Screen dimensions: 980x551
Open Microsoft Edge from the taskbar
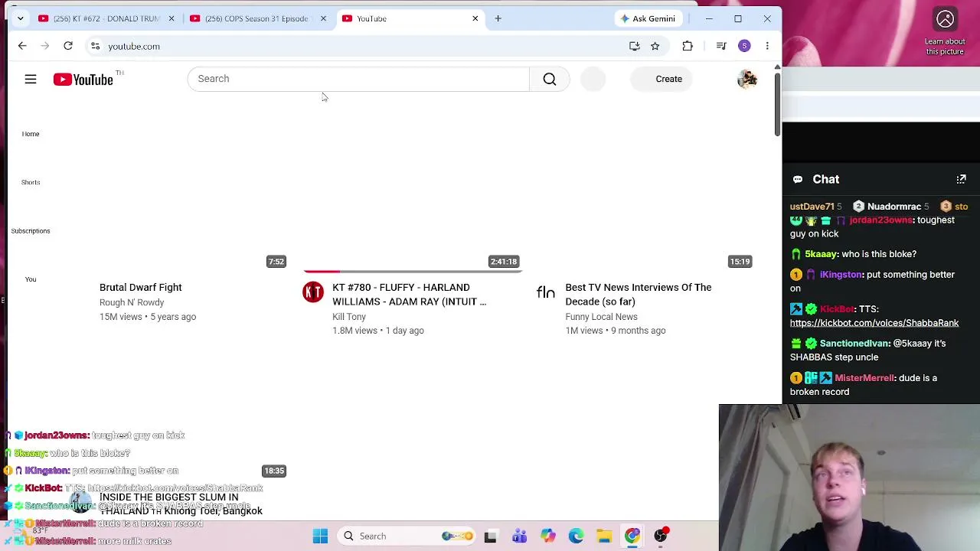(576, 536)
